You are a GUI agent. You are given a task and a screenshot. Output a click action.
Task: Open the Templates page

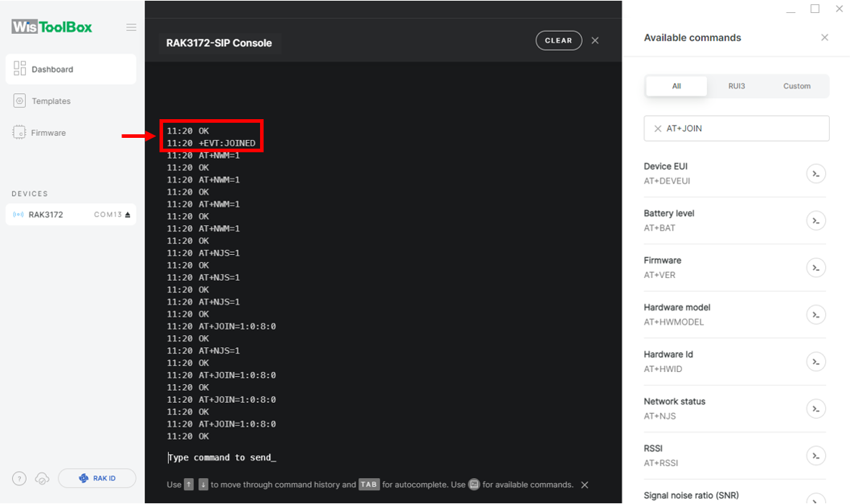click(x=51, y=101)
